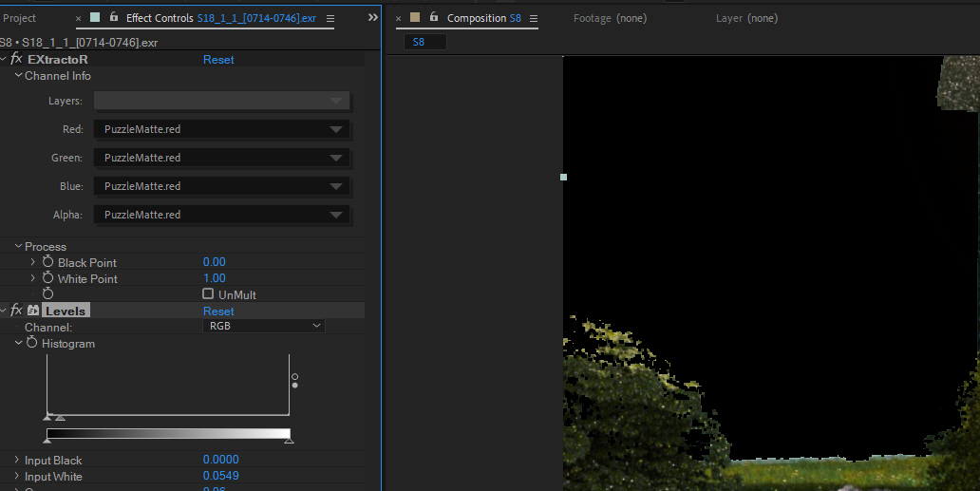
Task: Collapse the Histogram property
Action: tap(18, 343)
